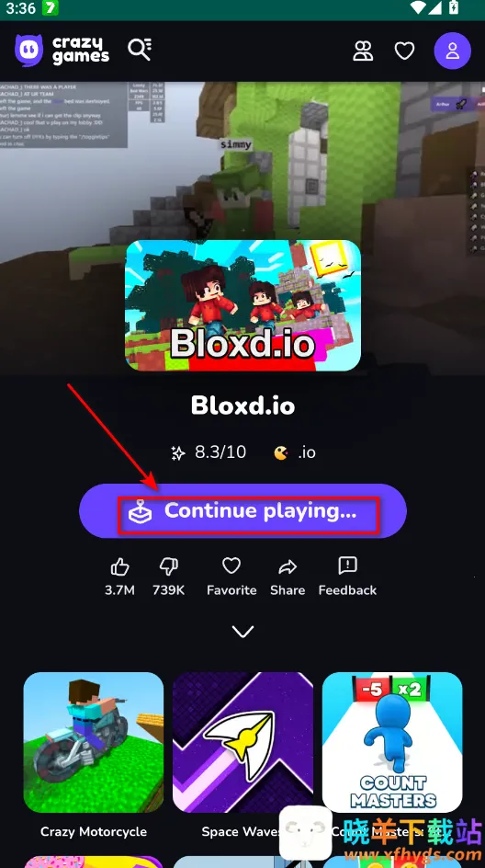Viewport: 485px width, 868px height.
Task: Open the game search icon
Action: pos(140,50)
